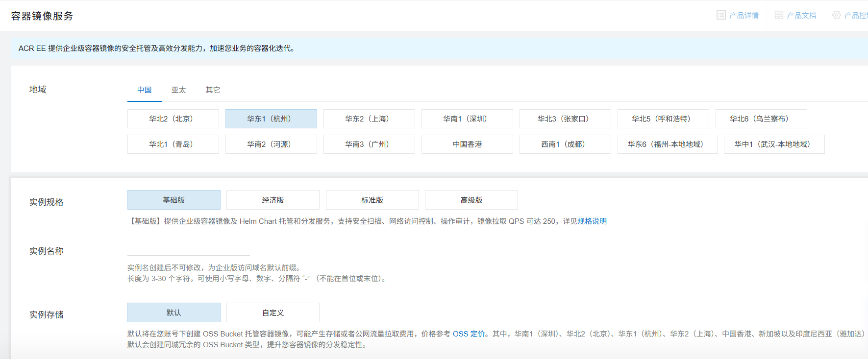Choose the 标准版 instance spec
This screenshot has width=868, height=359.
pyautogui.click(x=372, y=200)
